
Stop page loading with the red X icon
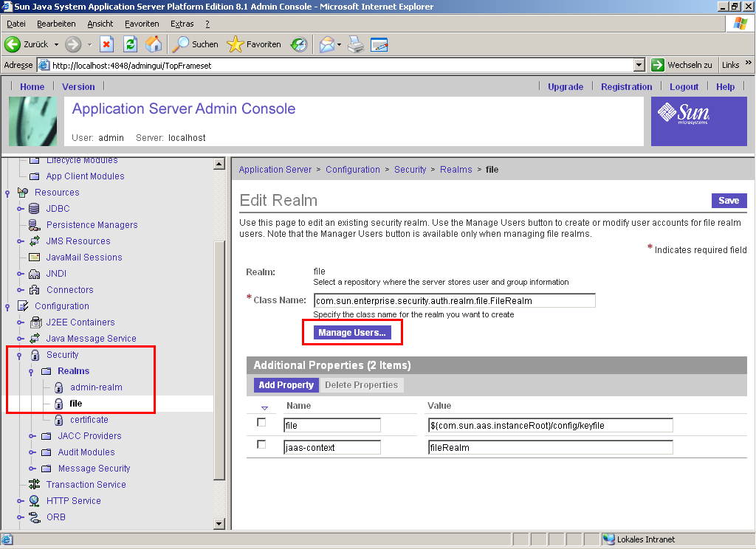pyautogui.click(x=106, y=44)
